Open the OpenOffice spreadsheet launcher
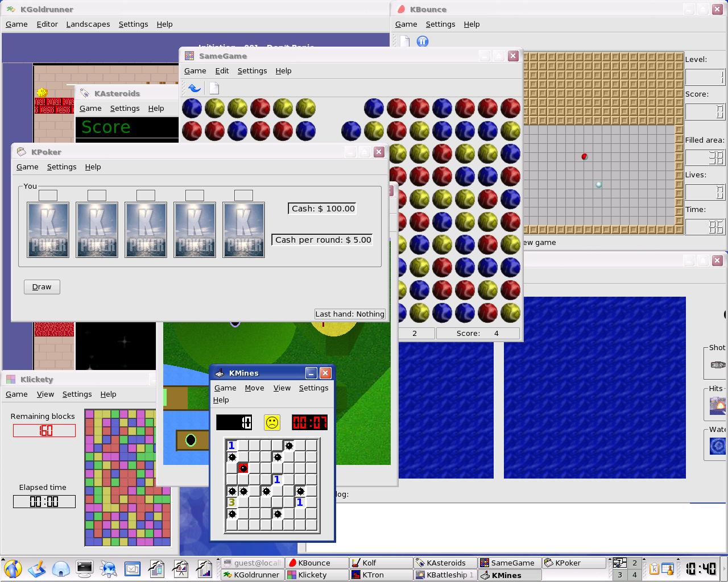 pyautogui.click(x=204, y=568)
